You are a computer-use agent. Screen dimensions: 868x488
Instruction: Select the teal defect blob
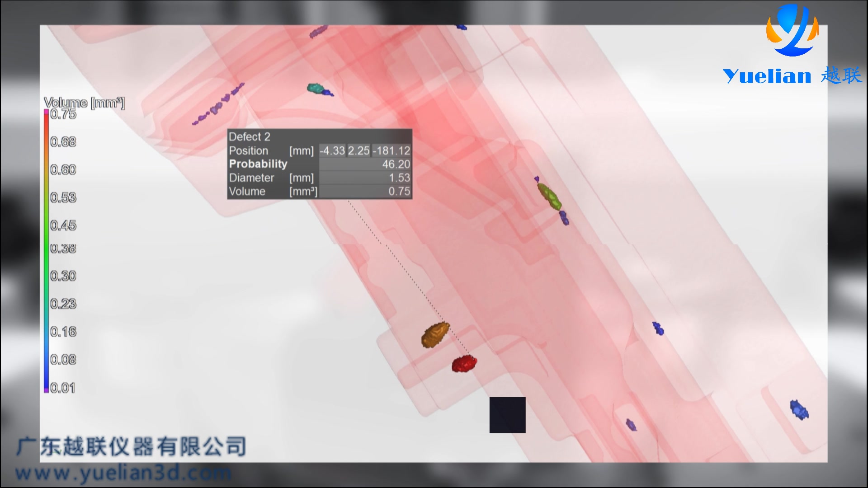pyautogui.click(x=316, y=88)
